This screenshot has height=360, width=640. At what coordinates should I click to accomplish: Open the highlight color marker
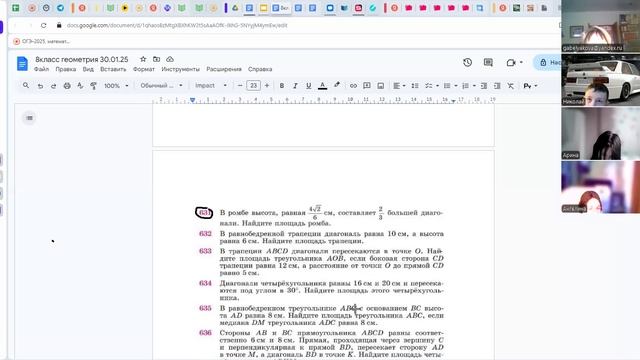pos(337,85)
